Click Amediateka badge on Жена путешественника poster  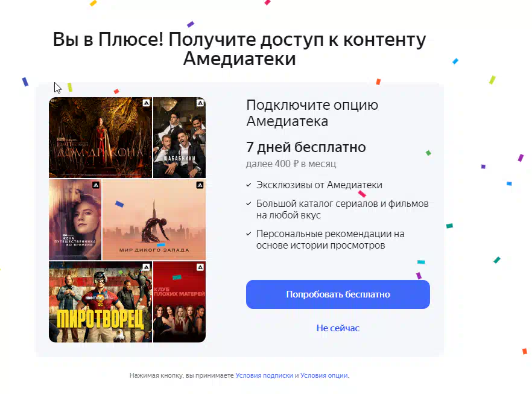tap(96, 185)
